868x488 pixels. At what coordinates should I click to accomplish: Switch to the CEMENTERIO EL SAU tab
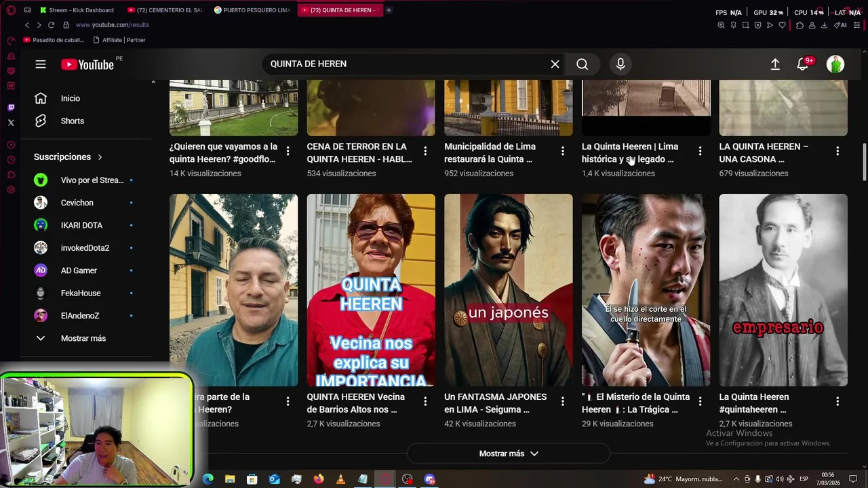[165, 10]
